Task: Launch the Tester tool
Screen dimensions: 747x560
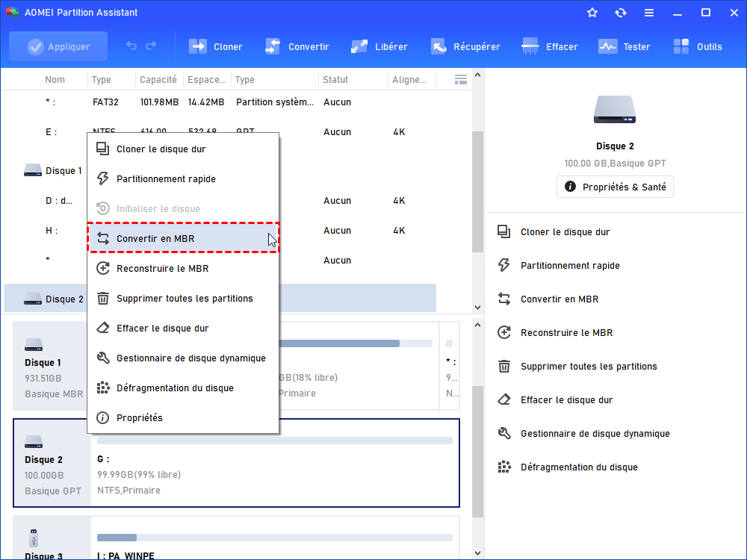Action: click(608, 46)
